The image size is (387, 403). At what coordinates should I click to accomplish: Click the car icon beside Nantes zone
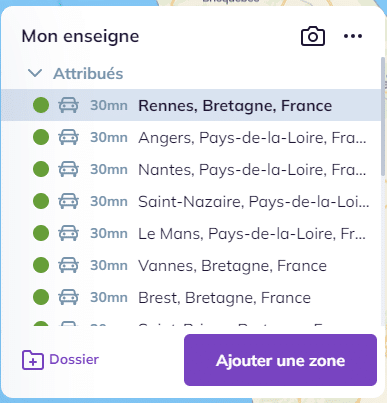pos(69,169)
